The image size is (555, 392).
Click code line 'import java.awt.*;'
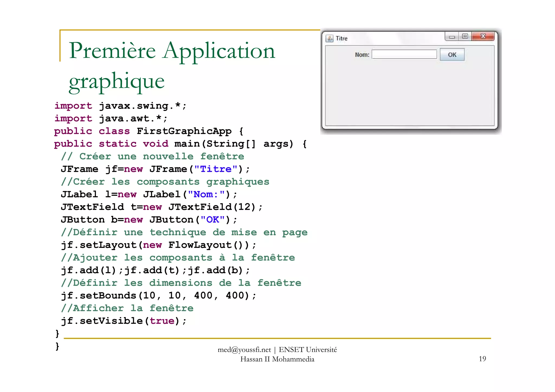click(x=111, y=118)
